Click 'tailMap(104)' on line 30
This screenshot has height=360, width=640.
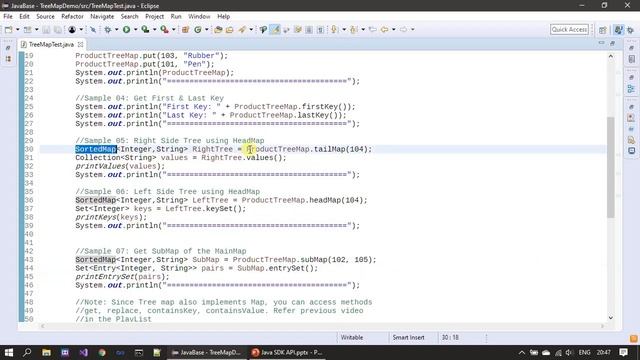coord(340,149)
